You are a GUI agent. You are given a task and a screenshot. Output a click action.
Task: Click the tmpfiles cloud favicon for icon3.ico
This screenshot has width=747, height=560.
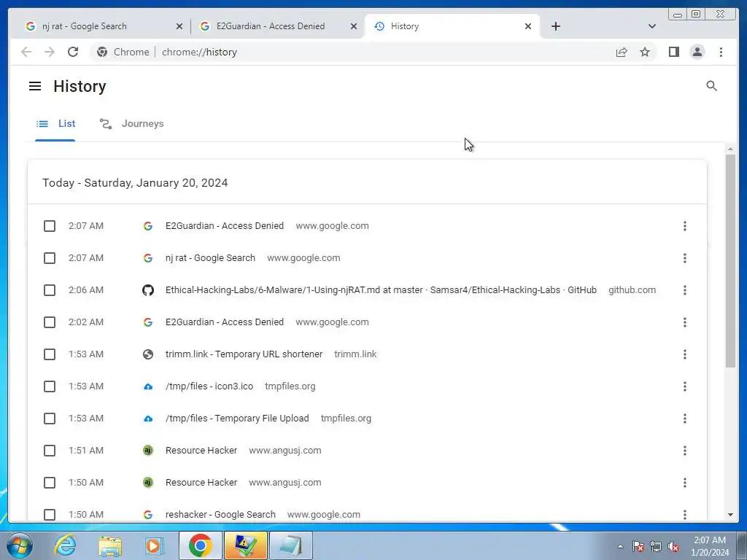[x=148, y=386]
